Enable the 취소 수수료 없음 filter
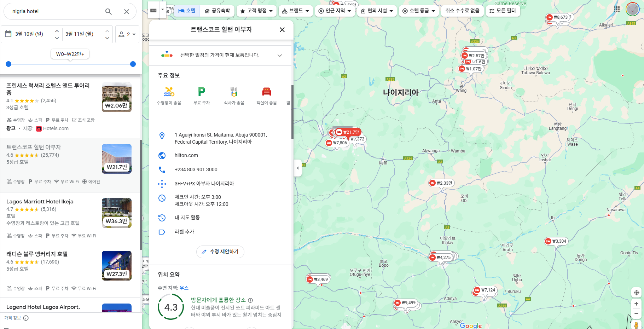Viewport: 644px width, 329px height. (462, 11)
